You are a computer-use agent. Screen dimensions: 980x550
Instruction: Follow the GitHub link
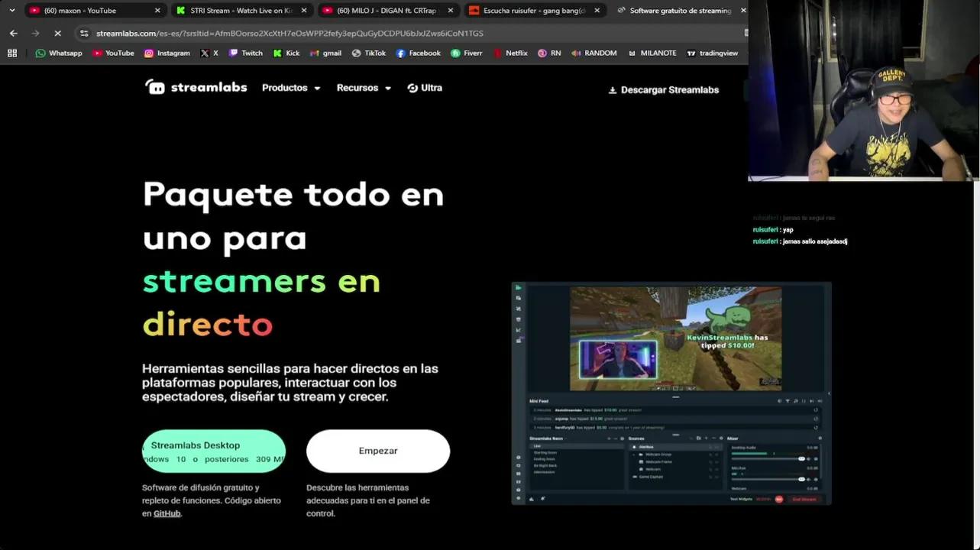tap(167, 513)
